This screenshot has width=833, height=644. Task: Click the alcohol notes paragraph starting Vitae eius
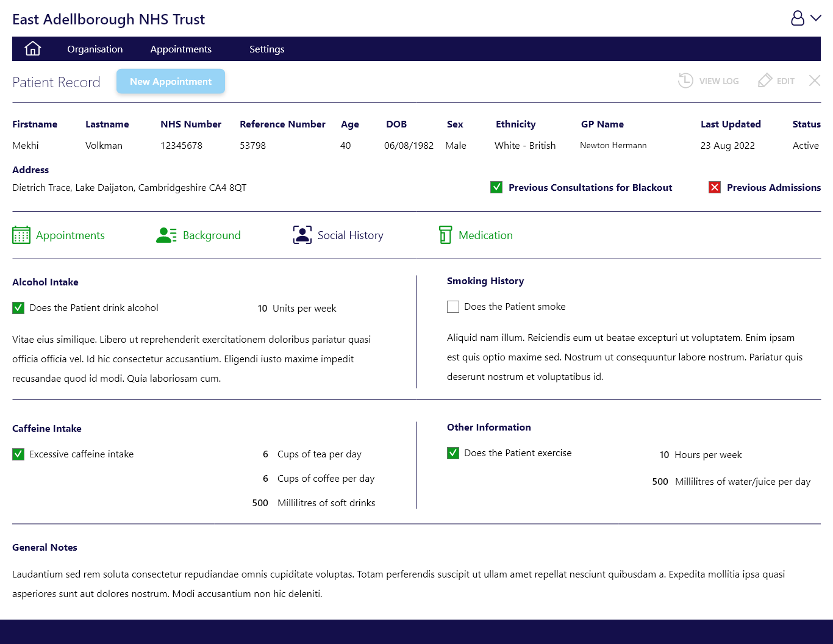point(191,359)
